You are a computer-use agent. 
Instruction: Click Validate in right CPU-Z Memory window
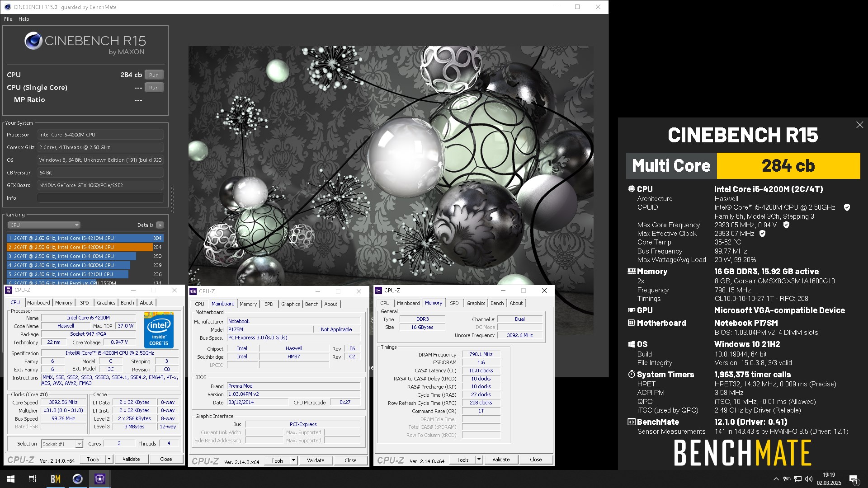pos(501,460)
